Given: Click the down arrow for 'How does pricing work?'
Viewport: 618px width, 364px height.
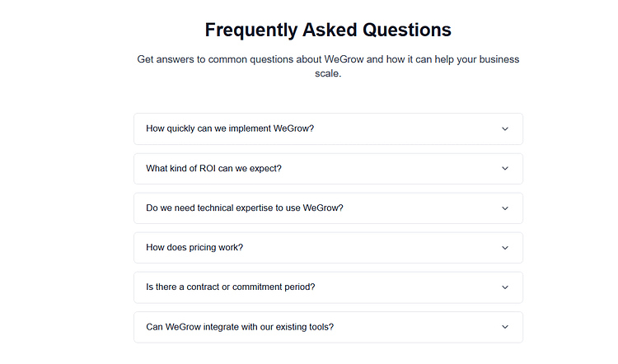Looking at the screenshot, I should point(505,248).
